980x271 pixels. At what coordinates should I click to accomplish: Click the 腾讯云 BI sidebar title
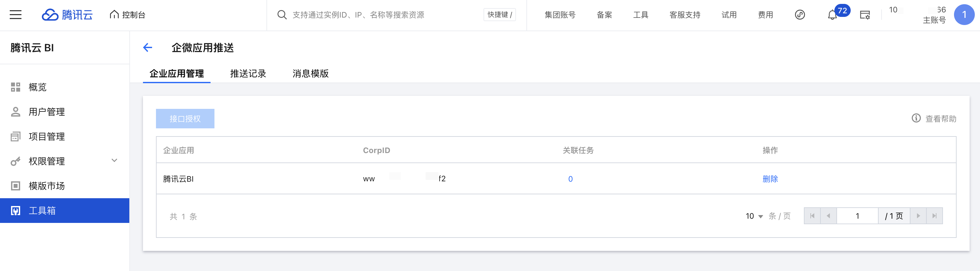(32, 47)
